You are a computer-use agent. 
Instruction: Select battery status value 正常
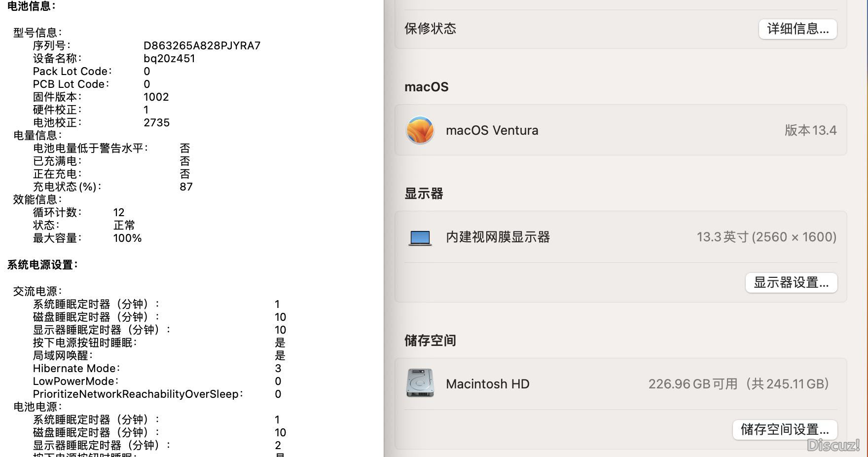(x=124, y=225)
